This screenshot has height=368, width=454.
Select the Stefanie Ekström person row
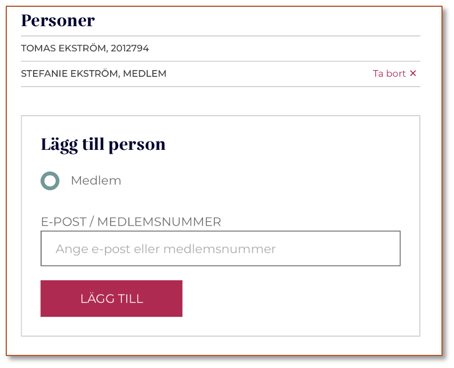point(221,74)
